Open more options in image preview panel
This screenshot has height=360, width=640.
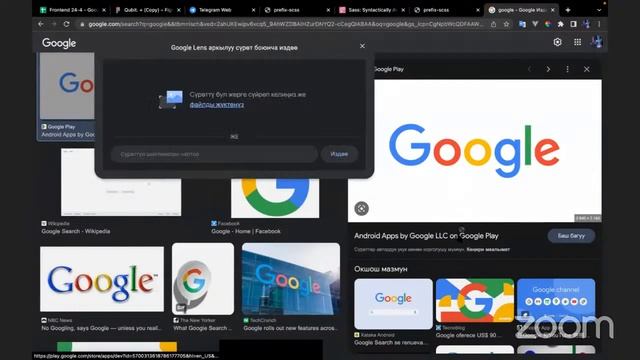567,69
